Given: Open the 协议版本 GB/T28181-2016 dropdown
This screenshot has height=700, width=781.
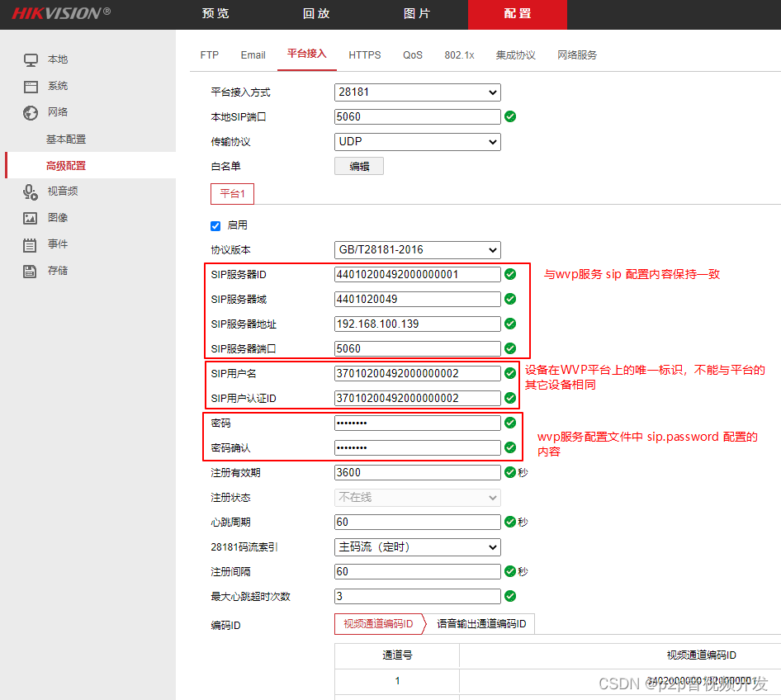Looking at the screenshot, I should 417,250.
